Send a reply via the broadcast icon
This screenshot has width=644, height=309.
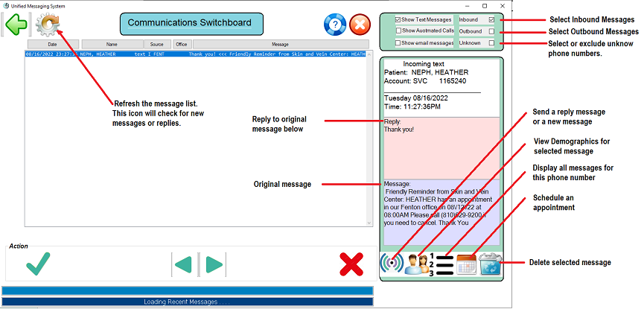(392, 263)
